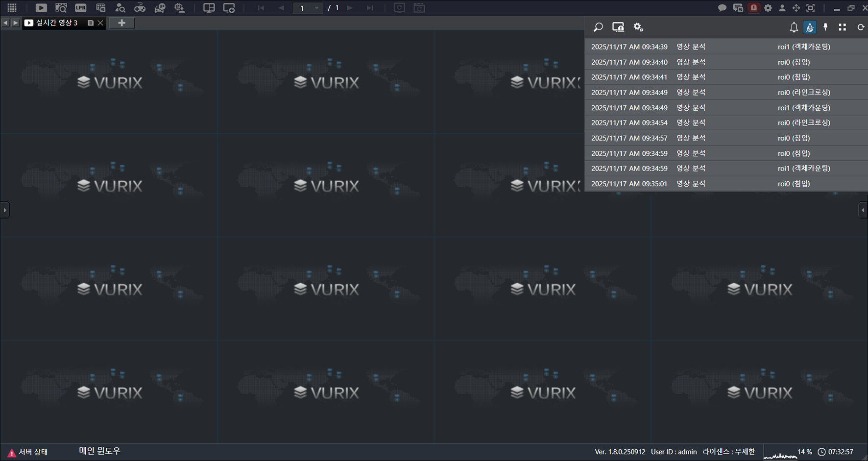
Task: Open the 실시간 영상 3 tab list icon
Action: pos(91,23)
